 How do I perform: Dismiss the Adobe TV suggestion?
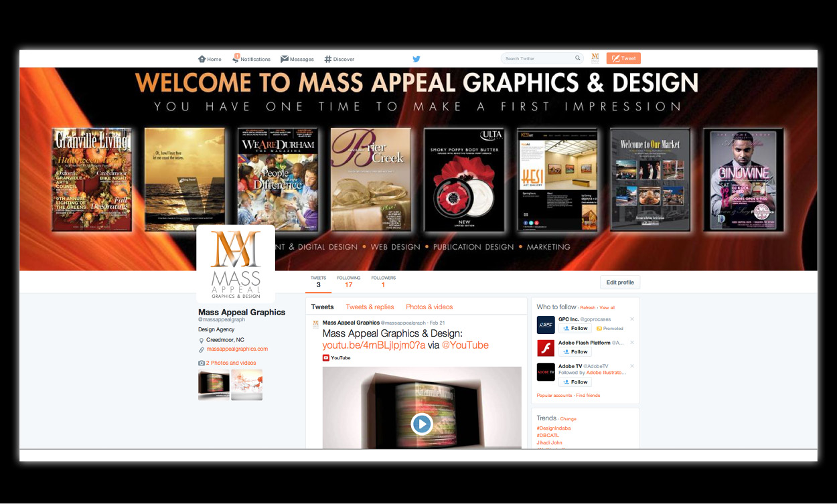[632, 366]
